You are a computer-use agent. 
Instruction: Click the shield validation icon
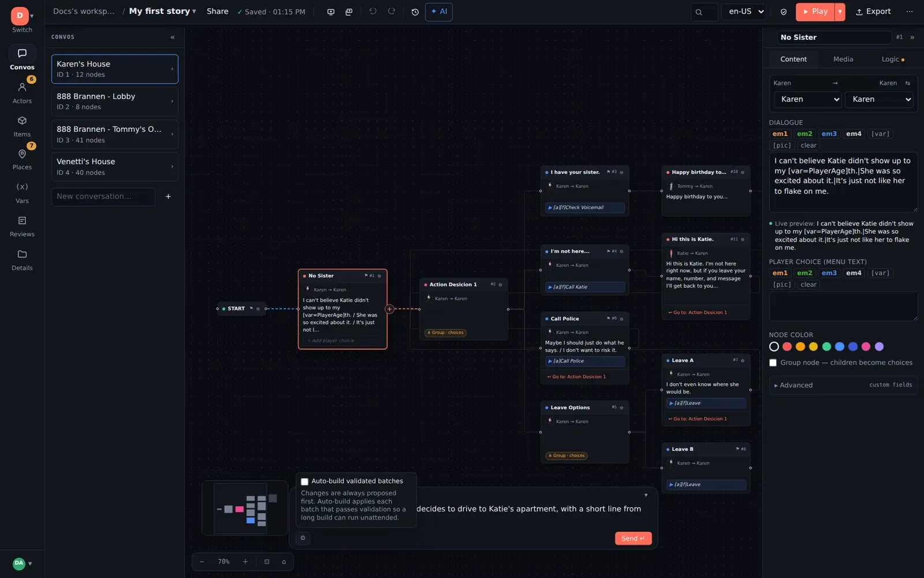[784, 12]
